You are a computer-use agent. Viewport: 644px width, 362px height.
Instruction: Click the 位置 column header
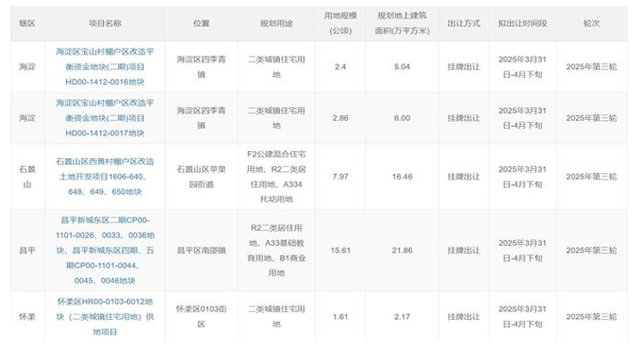[200, 21]
